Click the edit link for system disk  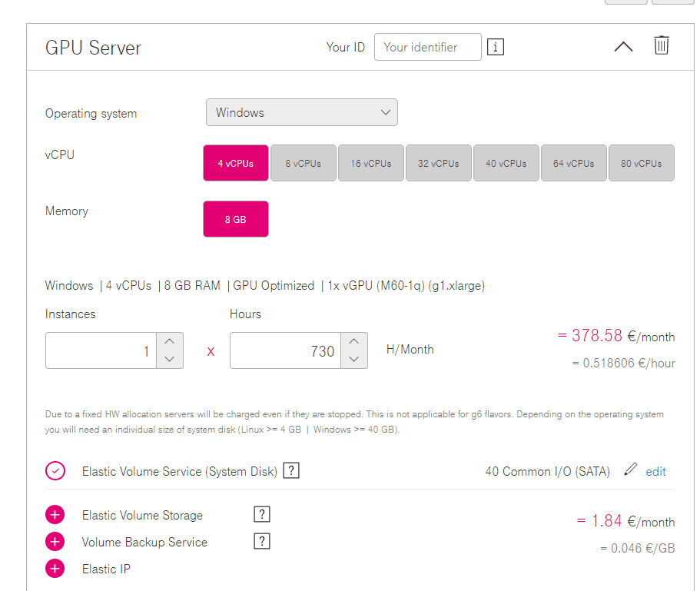tap(655, 471)
